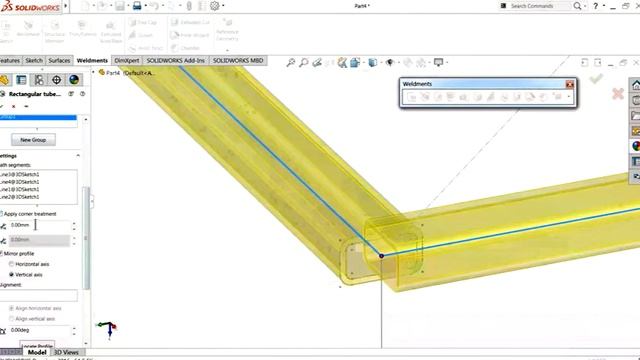Expand the SOLIDWORKS menu arrow beside logo
Image resolution: width=640 pixels, height=360 pixels.
66,6
